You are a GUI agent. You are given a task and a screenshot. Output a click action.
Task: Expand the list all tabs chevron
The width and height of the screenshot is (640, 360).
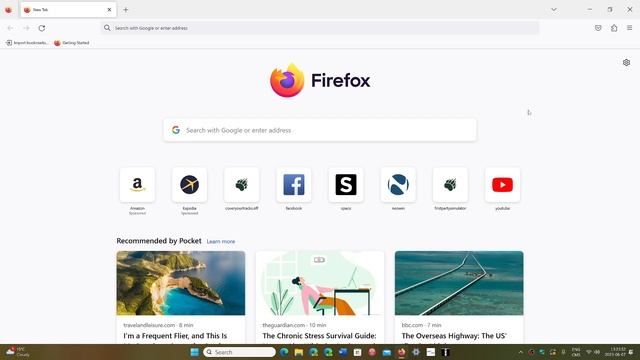[554, 9]
